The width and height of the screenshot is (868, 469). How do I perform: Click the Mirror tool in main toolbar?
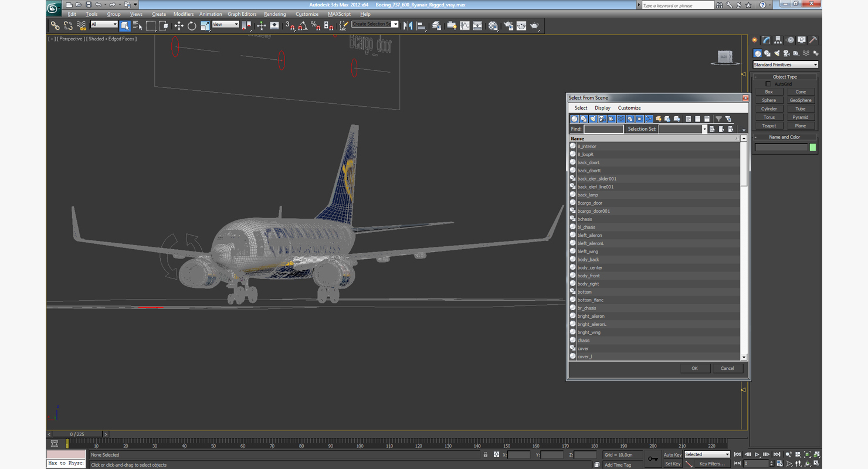pyautogui.click(x=408, y=26)
